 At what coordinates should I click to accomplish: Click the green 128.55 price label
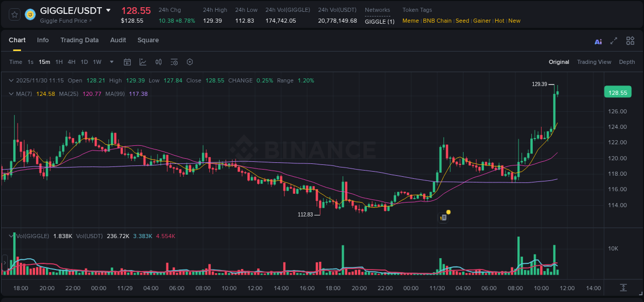coord(617,92)
